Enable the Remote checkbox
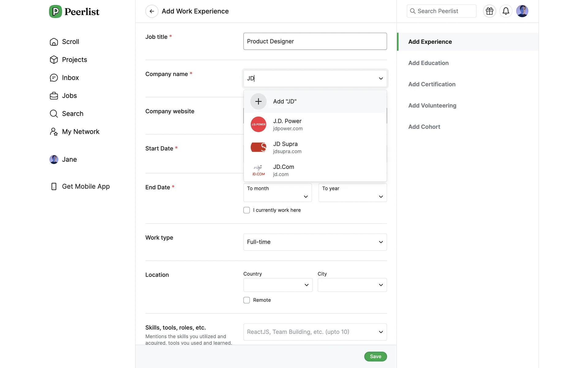 tap(247, 300)
